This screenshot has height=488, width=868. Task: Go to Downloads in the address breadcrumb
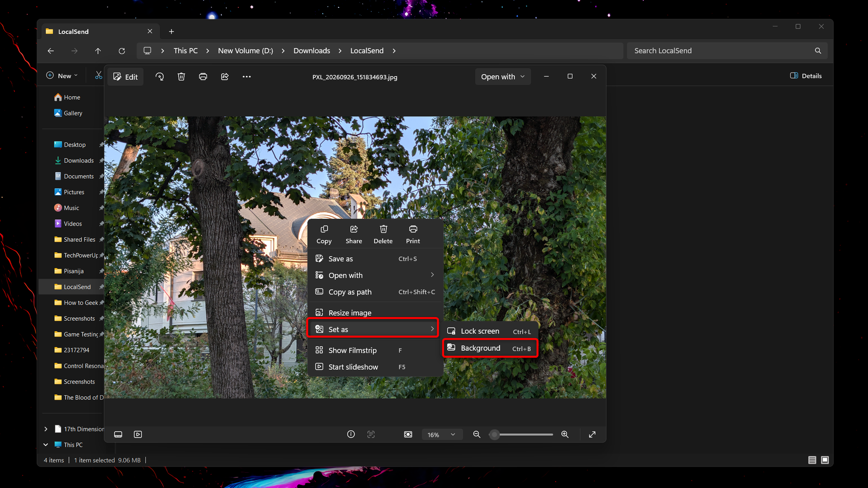(312, 51)
